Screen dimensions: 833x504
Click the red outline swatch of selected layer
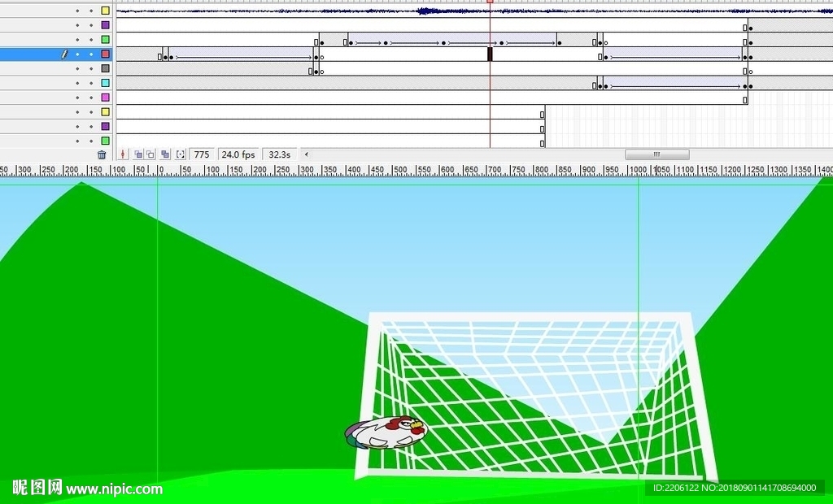(x=106, y=54)
